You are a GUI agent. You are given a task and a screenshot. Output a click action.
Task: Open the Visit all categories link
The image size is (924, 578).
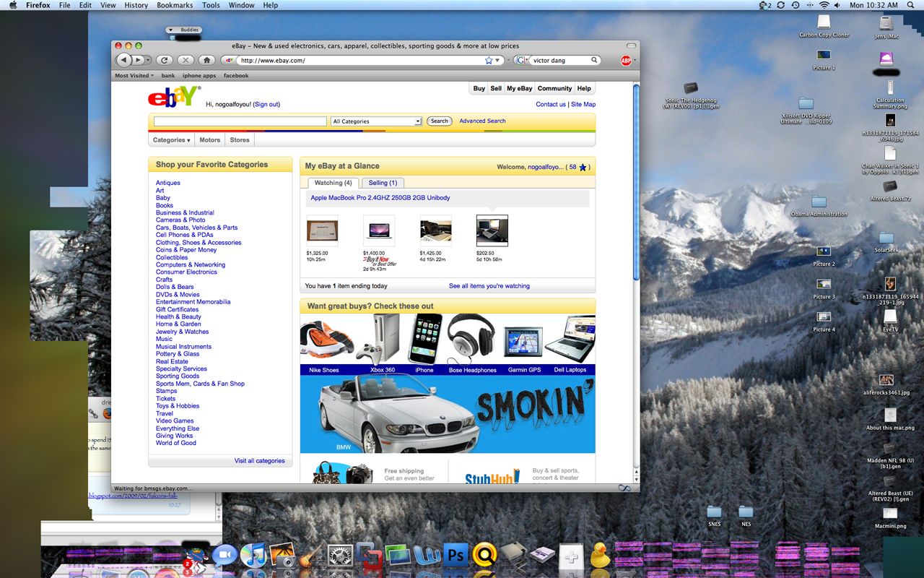(x=259, y=460)
